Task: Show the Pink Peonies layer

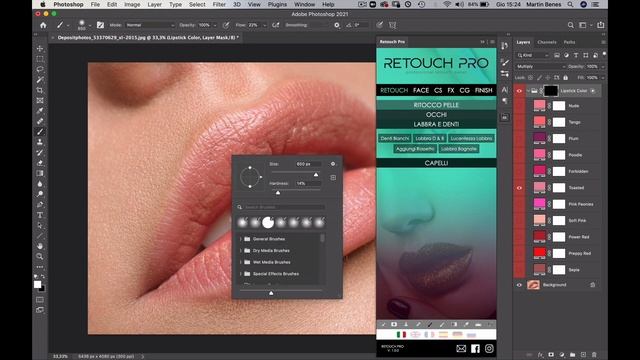Action: (x=519, y=204)
